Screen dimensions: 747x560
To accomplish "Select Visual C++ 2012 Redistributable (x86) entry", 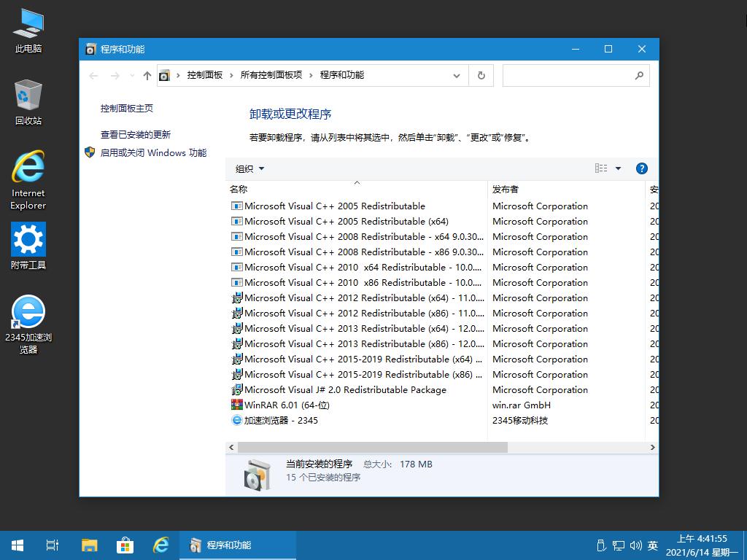I will coord(357,313).
